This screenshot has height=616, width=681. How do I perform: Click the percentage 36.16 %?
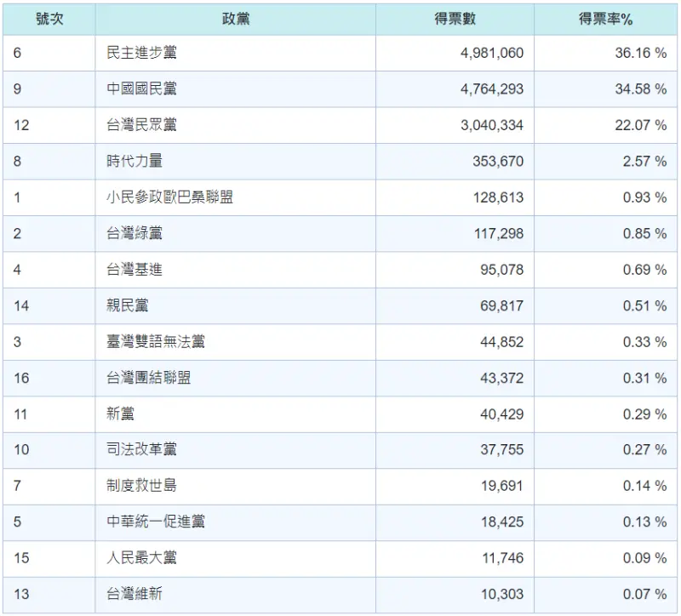pyautogui.click(x=641, y=53)
